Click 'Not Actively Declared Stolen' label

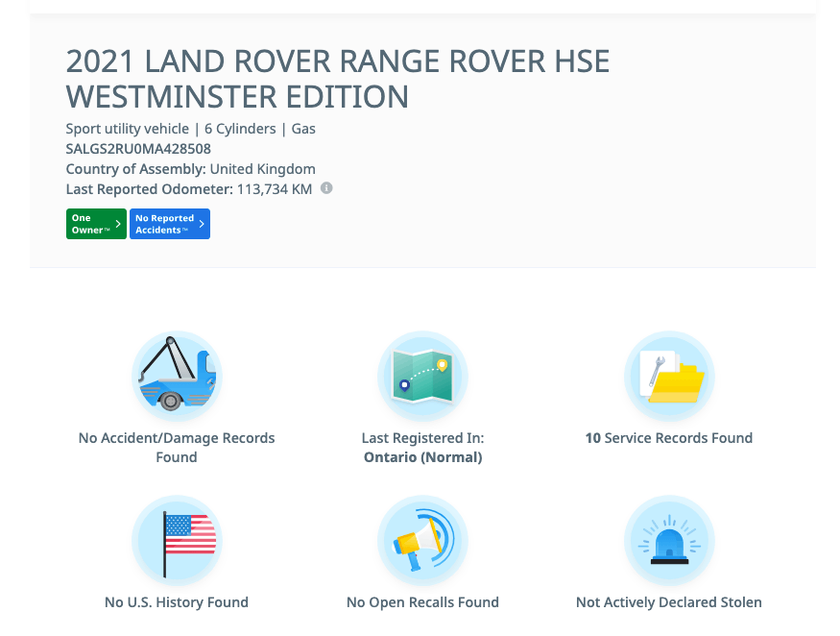[669, 602]
